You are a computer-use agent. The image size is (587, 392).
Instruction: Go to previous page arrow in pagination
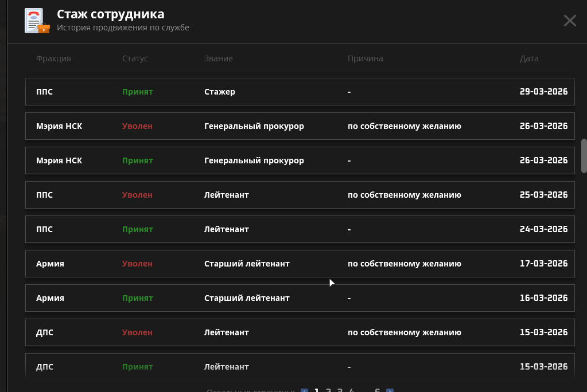click(304, 391)
